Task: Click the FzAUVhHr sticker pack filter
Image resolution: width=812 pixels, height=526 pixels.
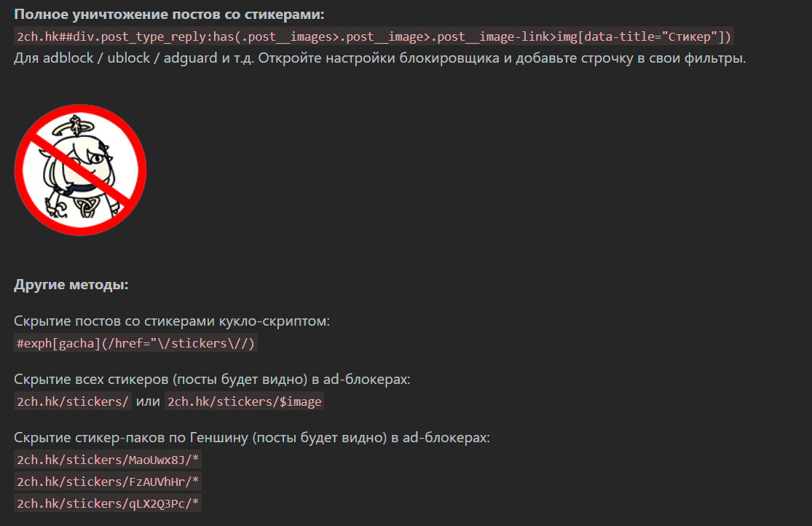Action: tap(109, 482)
